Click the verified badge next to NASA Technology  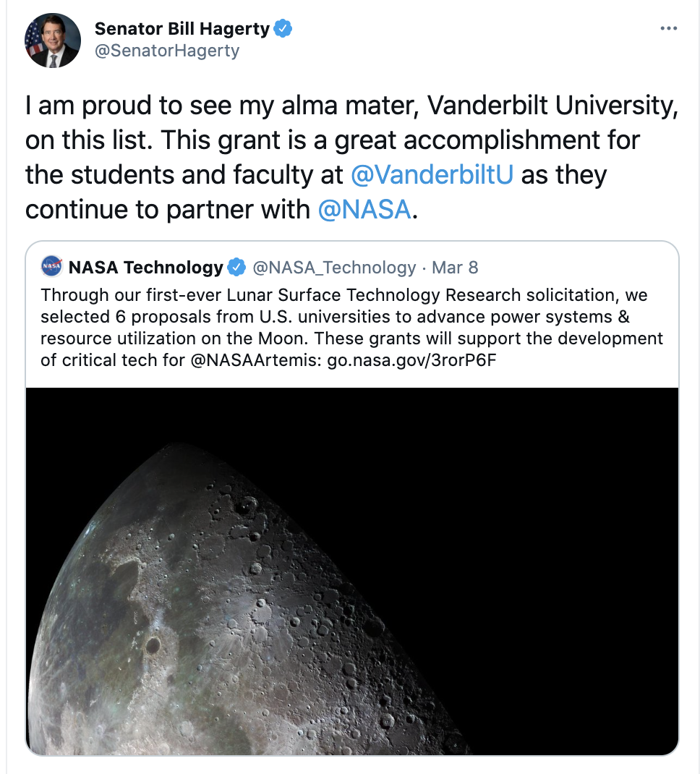pyautogui.click(x=236, y=268)
